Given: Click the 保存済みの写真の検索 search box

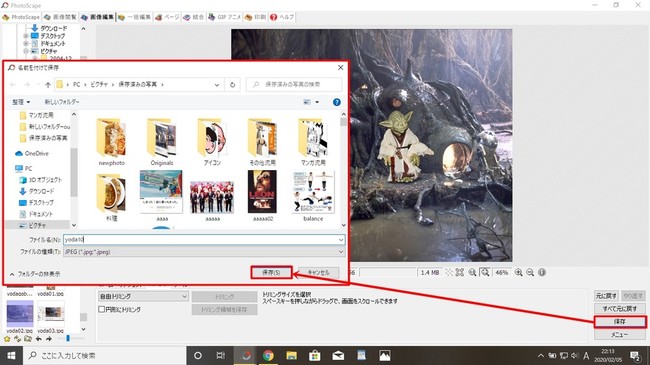Looking at the screenshot, I should click(x=294, y=85).
